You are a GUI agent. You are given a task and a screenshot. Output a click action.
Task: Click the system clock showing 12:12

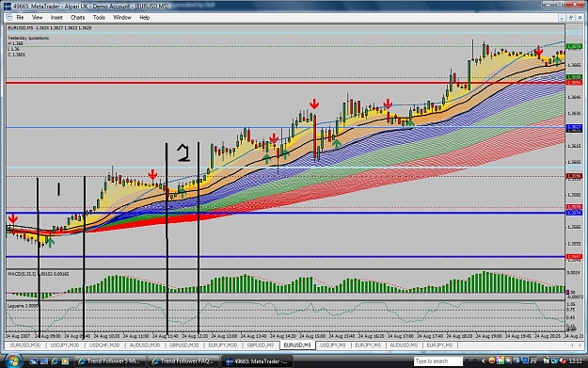pos(575,360)
